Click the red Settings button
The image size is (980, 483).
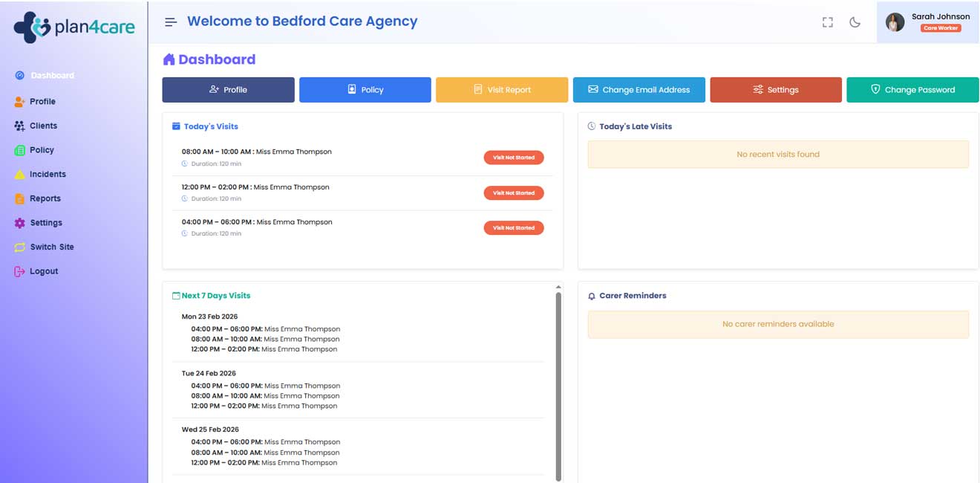click(x=775, y=90)
